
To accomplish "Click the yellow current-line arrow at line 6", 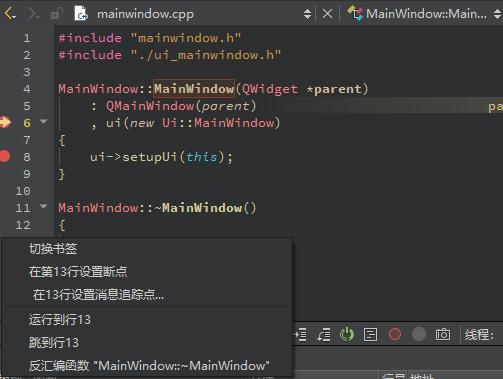I will [x=5, y=122].
